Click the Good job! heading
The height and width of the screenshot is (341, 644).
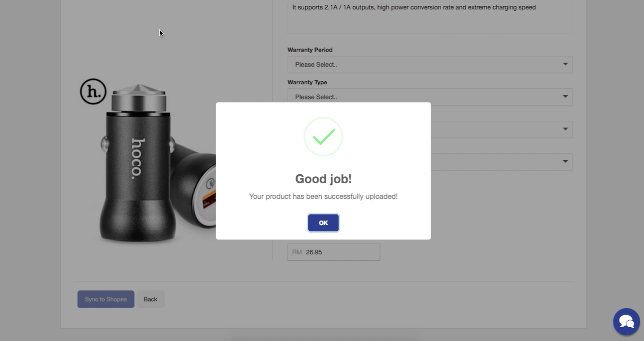pyautogui.click(x=324, y=179)
